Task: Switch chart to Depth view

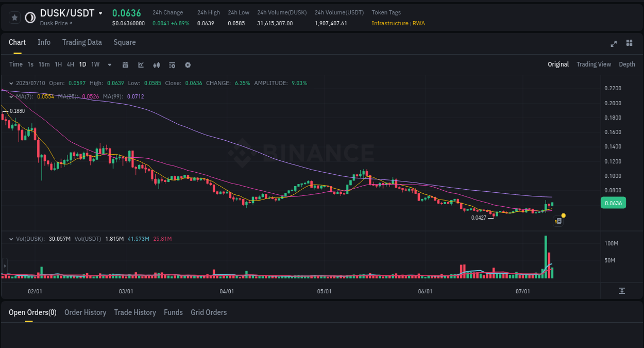Action: (627, 64)
